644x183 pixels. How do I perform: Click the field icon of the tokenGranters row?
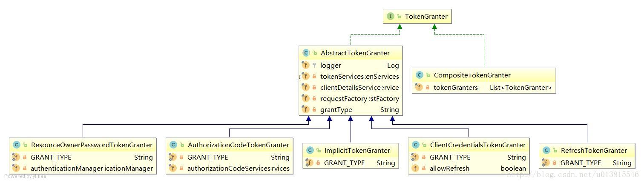[419, 88]
